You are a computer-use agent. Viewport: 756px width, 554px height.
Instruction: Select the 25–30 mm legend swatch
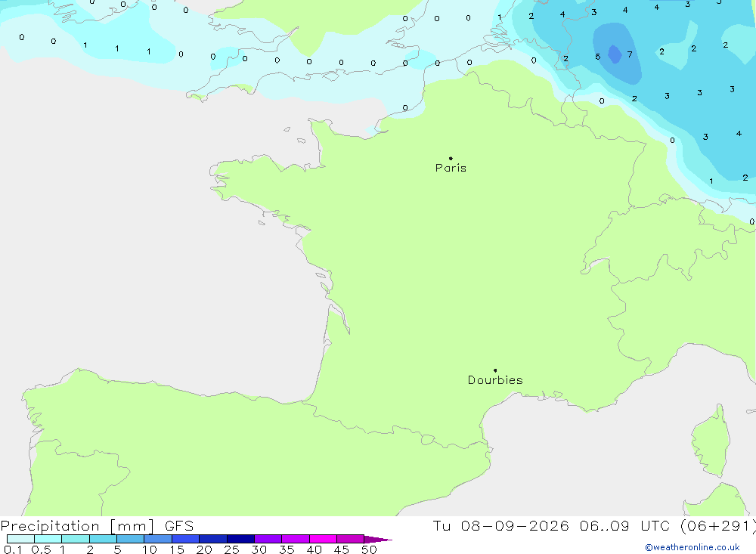(240, 539)
